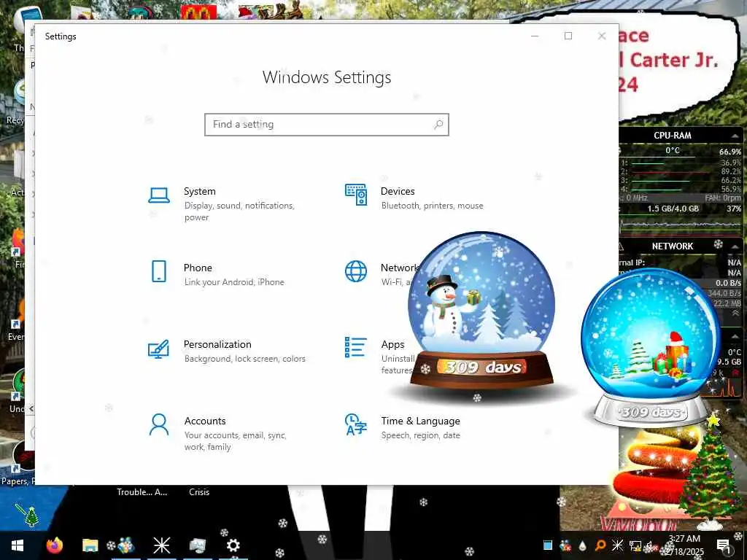Viewport: 747px width, 560px height.
Task: Focus the Find a setting search box
Action: tap(327, 125)
